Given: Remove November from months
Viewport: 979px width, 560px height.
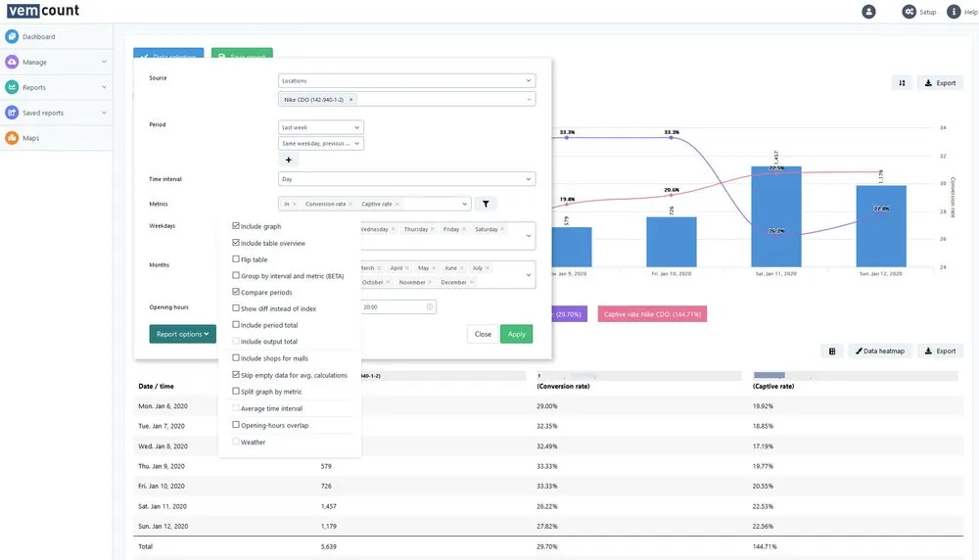Looking at the screenshot, I should (430, 282).
